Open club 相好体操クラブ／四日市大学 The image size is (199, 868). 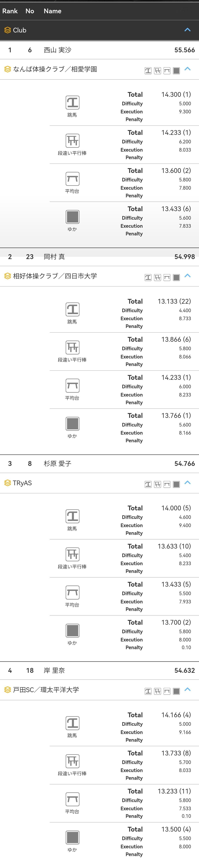[55, 276]
